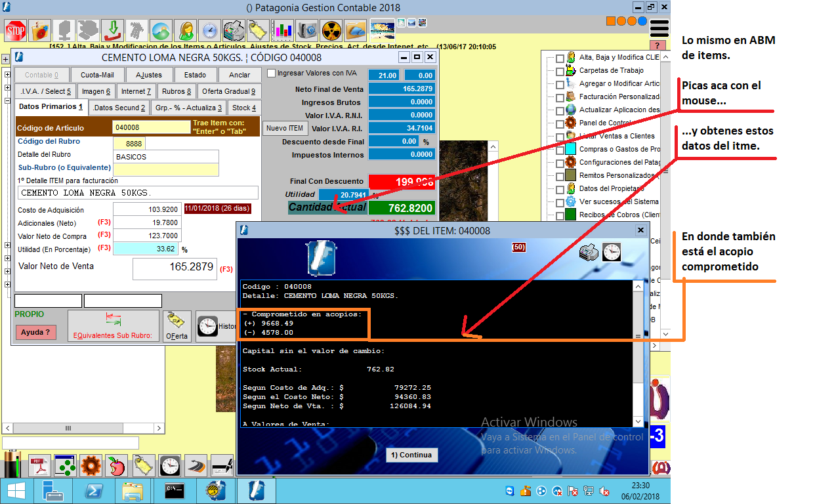Screen dimensions: 815x504
Task: Click the Estado button
Action: coord(195,75)
